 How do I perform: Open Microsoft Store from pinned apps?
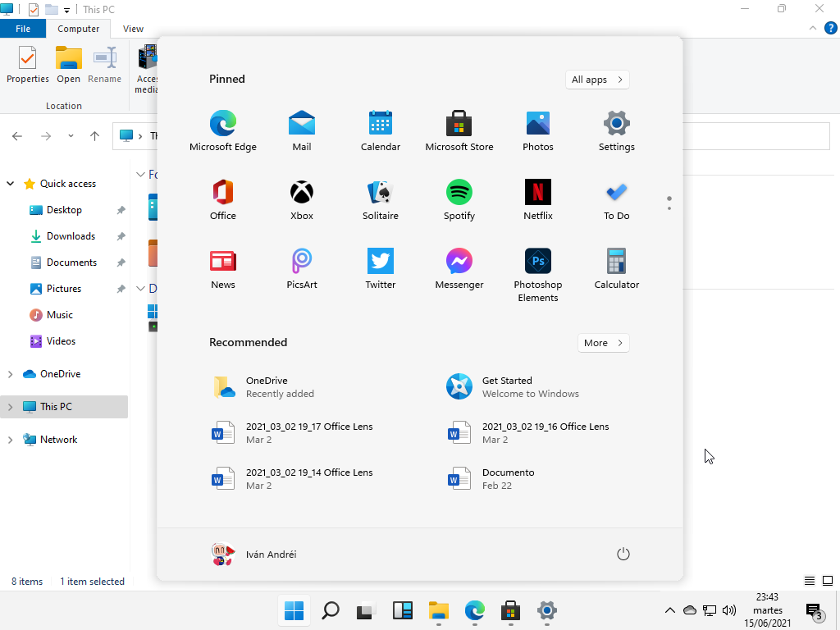tap(459, 131)
